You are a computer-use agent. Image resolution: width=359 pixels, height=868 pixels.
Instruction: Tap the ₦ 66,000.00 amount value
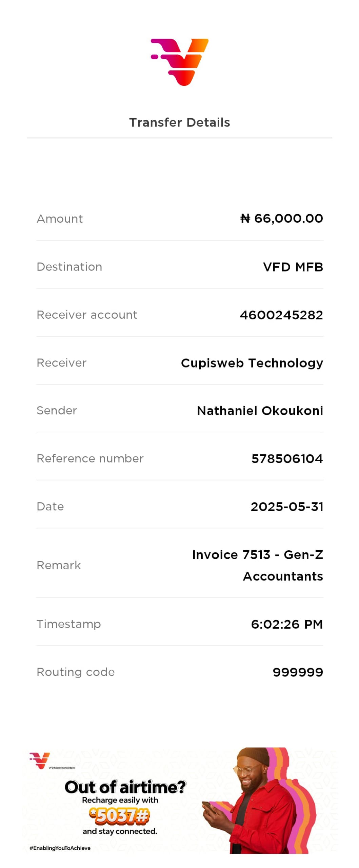pos(281,218)
